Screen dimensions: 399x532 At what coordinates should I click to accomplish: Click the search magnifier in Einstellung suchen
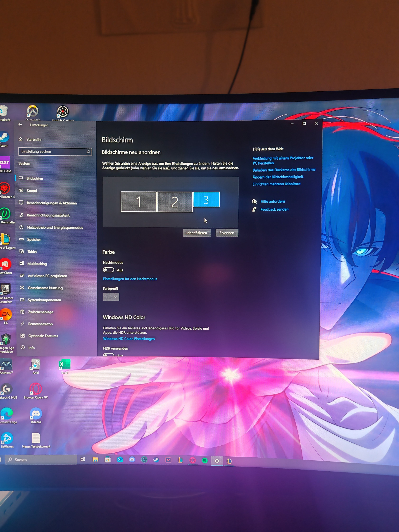coord(88,152)
